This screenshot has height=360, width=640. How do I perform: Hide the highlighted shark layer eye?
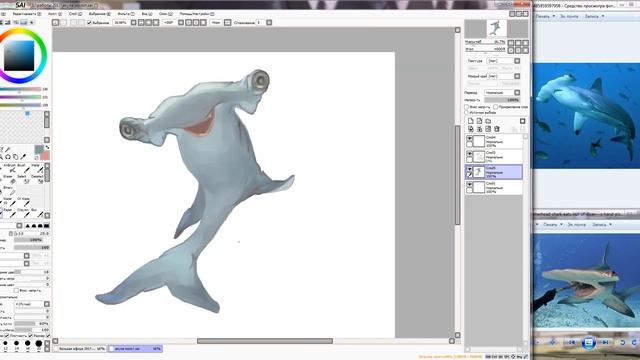(x=469, y=169)
